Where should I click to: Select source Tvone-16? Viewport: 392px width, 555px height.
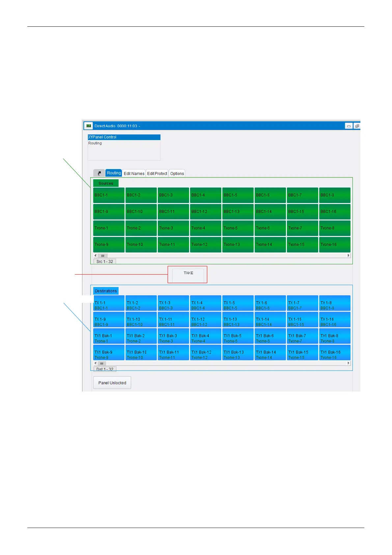pos(335,245)
